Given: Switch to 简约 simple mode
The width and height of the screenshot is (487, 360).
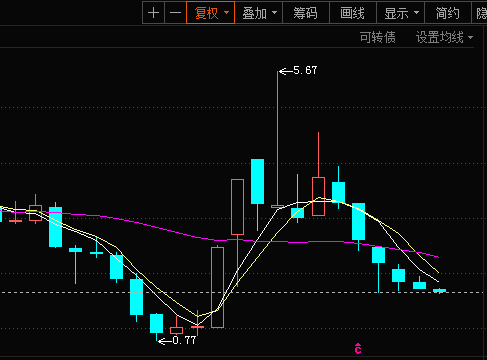Looking at the screenshot, I should [448, 13].
